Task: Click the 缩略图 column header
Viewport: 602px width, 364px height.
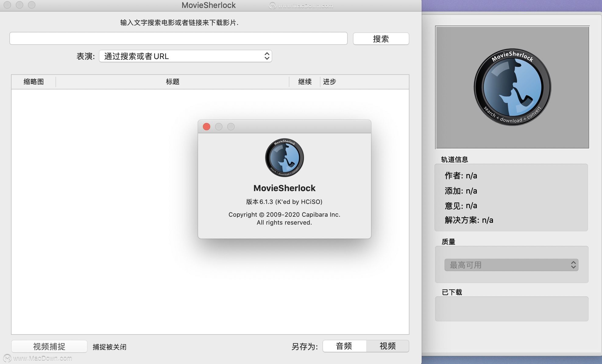Action: coord(34,82)
